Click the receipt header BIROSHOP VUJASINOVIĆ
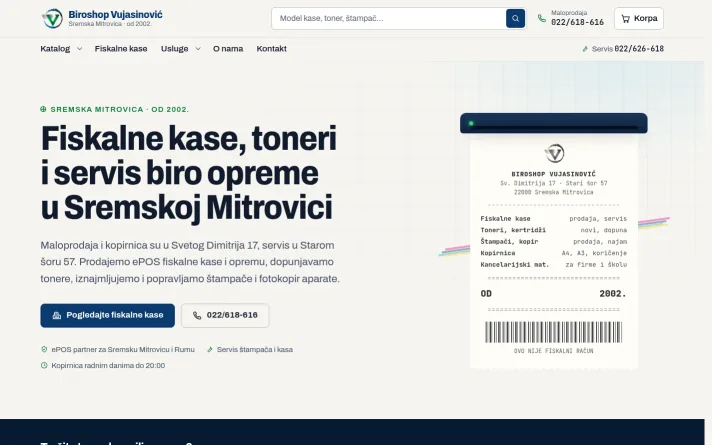 click(554, 174)
